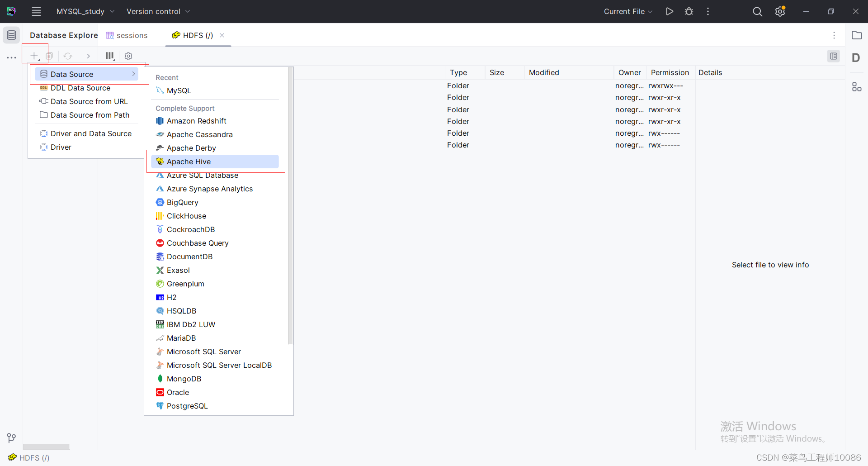Viewport: 868px width, 466px height.
Task: Select Data Source from URL
Action: [86, 101]
